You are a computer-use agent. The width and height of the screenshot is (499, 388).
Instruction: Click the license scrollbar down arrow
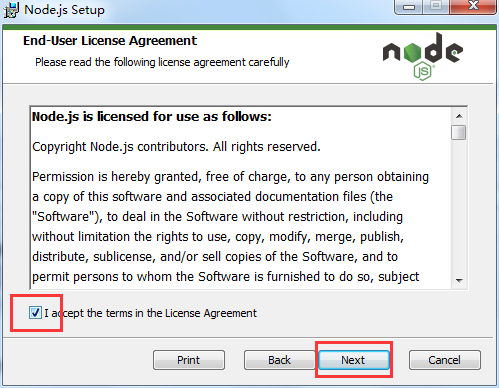pyautogui.click(x=459, y=280)
